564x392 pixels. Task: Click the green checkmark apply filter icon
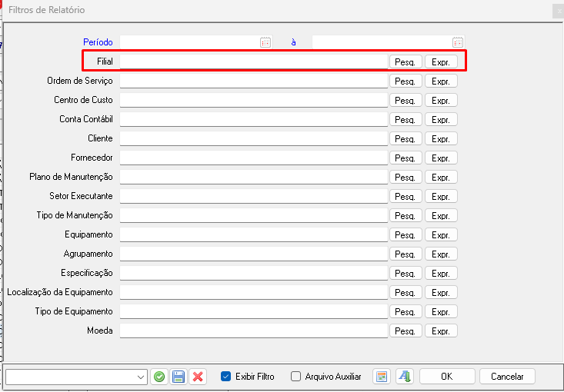(159, 377)
